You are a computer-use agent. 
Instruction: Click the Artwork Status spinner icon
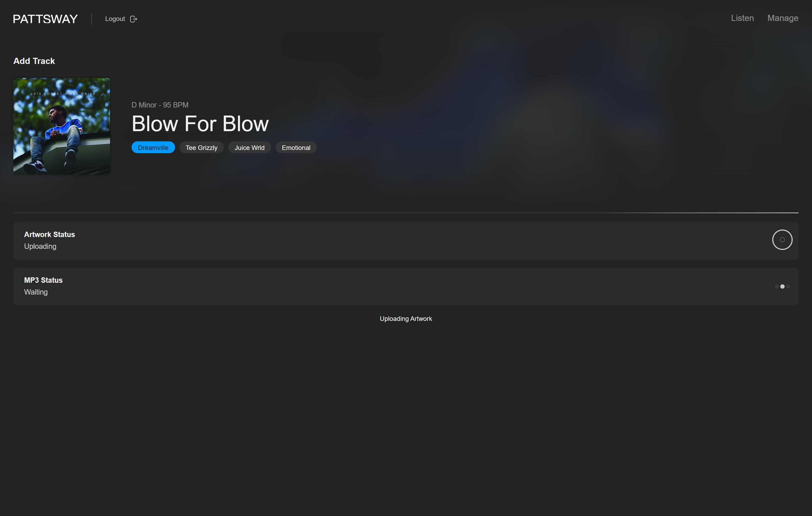pyautogui.click(x=782, y=240)
